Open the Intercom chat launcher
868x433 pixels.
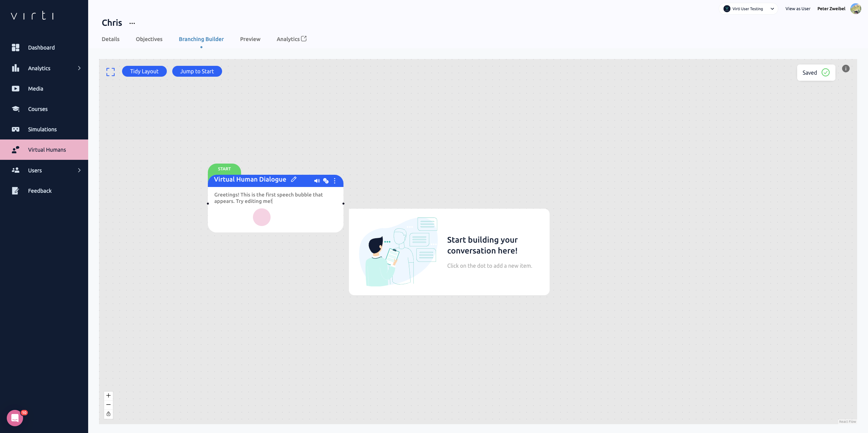click(15, 418)
